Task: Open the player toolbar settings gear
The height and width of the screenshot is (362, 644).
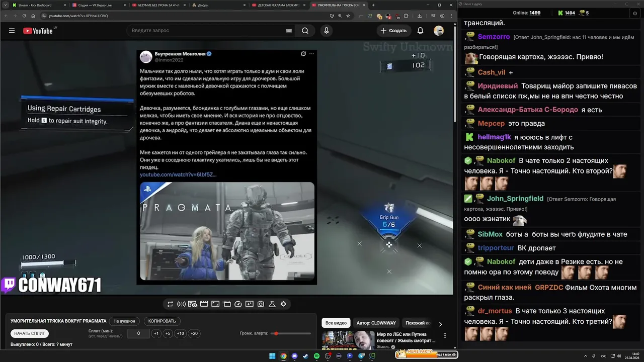Action: (x=283, y=304)
